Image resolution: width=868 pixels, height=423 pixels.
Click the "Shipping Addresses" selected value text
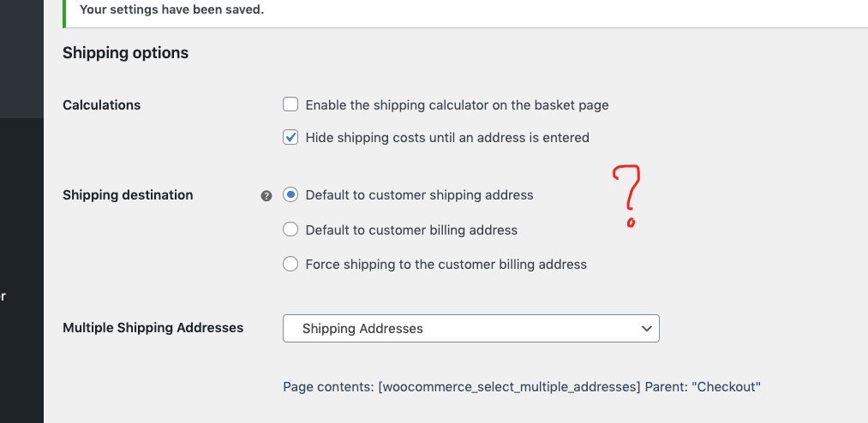coord(362,329)
